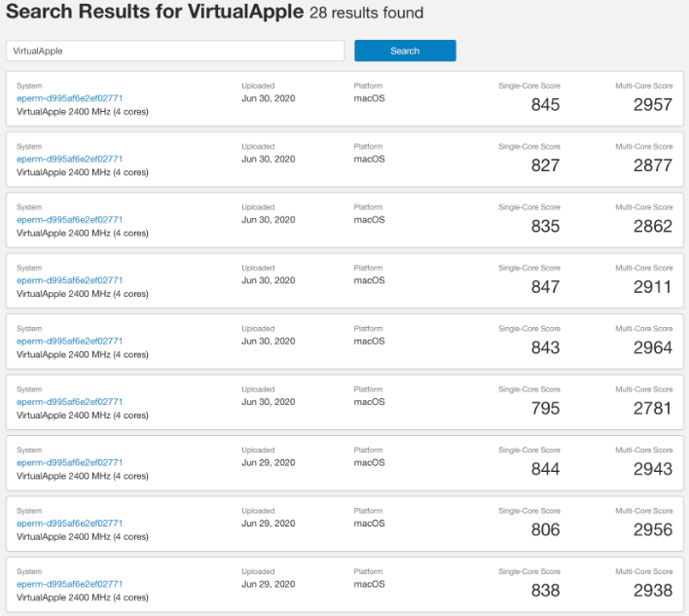Click Jun 30, 2020 date in 2862 row
689x616 pixels.
point(268,220)
